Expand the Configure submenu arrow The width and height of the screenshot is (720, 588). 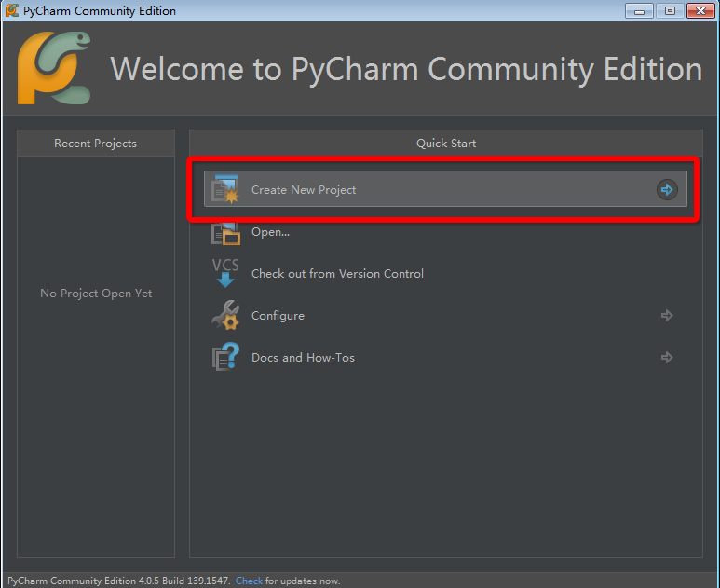[x=667, y=315]
